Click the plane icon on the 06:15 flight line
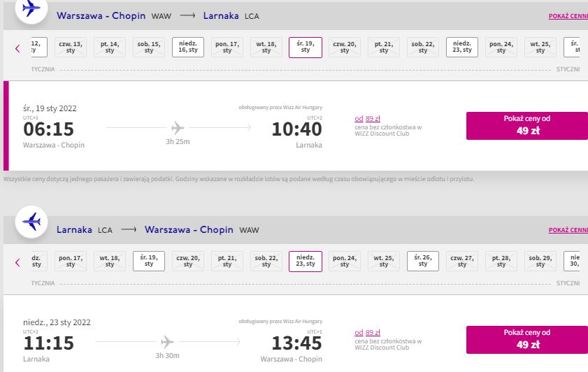 [178, 128]
